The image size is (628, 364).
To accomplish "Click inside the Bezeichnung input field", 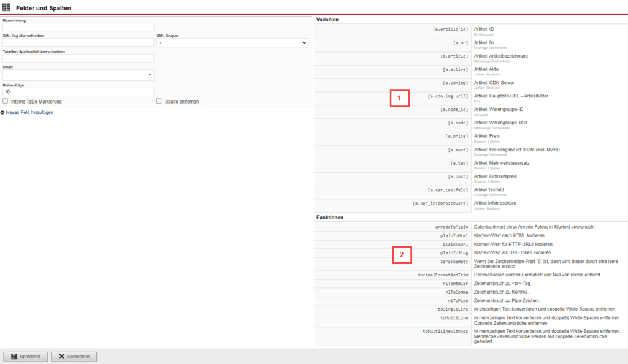I will point(78,26).
